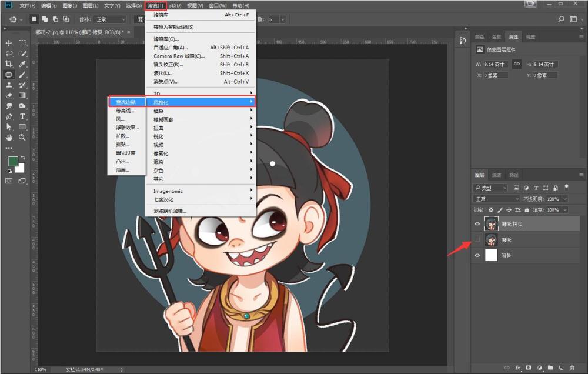Open the edit toolbar three-dots menu
This screenshot has width=588, height=374.
coord(9,148)
